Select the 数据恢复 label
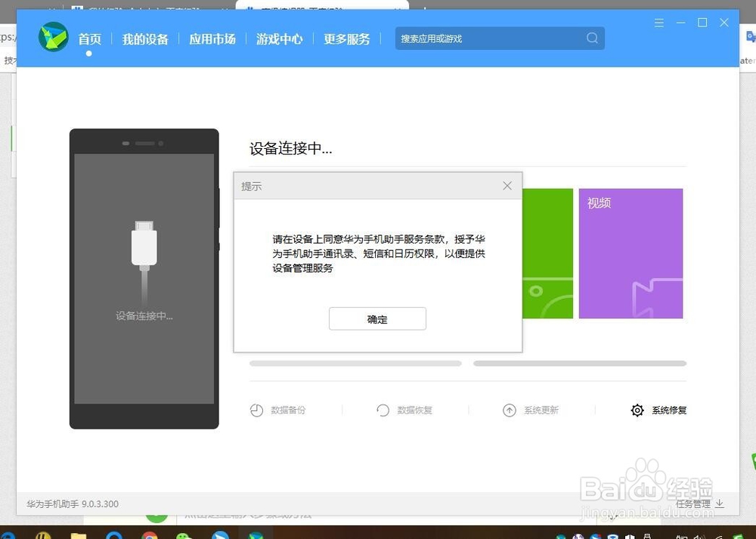Viewport: 756px width, 539px height. (x=414, y=410)
